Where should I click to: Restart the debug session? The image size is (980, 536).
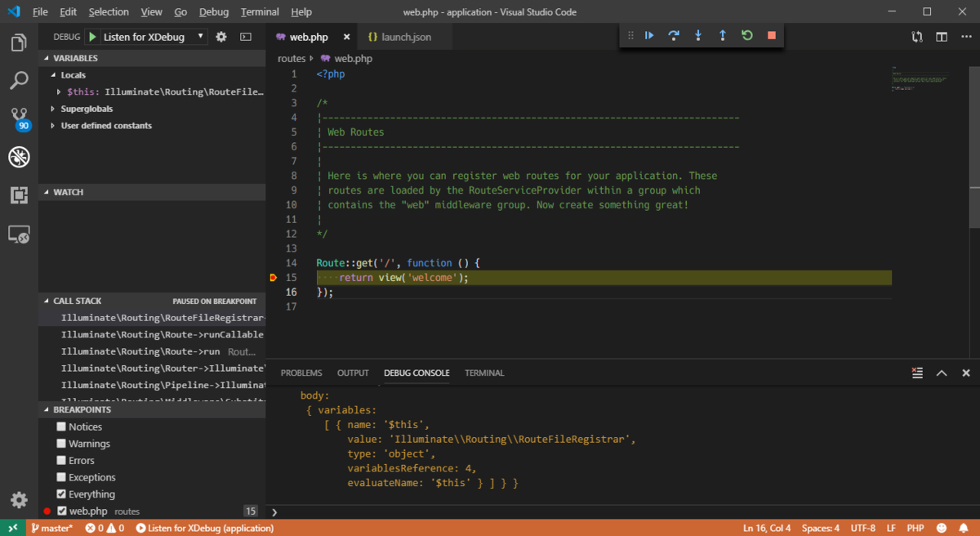[746, 36]
